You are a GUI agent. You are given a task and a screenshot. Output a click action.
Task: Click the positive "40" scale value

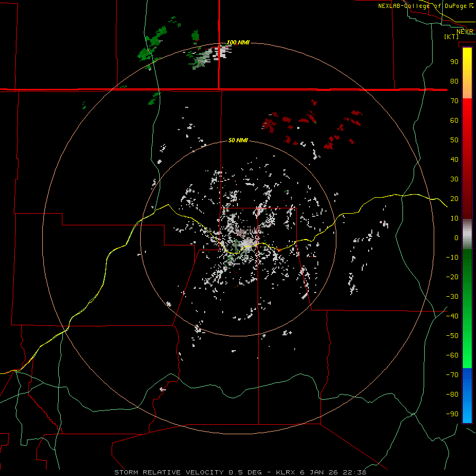pyautogui.click(x=454, y=159)
